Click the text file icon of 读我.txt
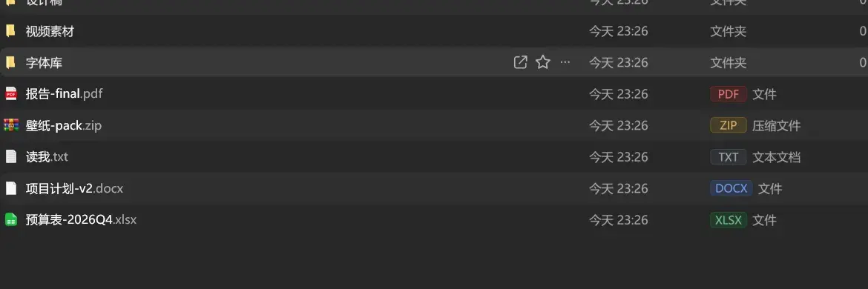 click(x=11, y=157)
